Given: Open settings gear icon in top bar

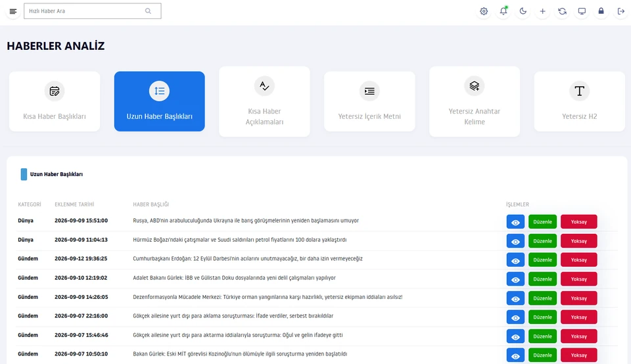Looking at the screenshot, I should [x=484, y=11].
